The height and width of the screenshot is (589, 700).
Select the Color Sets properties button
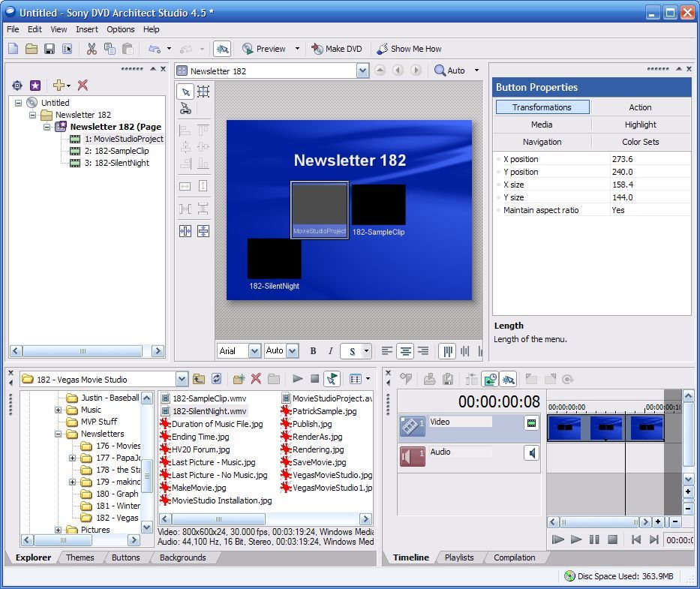coord(640,142)
